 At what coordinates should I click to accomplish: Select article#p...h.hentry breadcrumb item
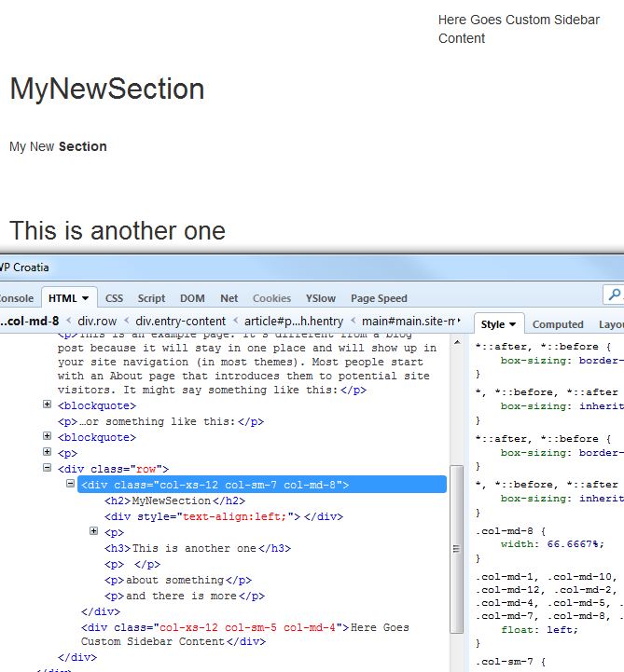294,321
